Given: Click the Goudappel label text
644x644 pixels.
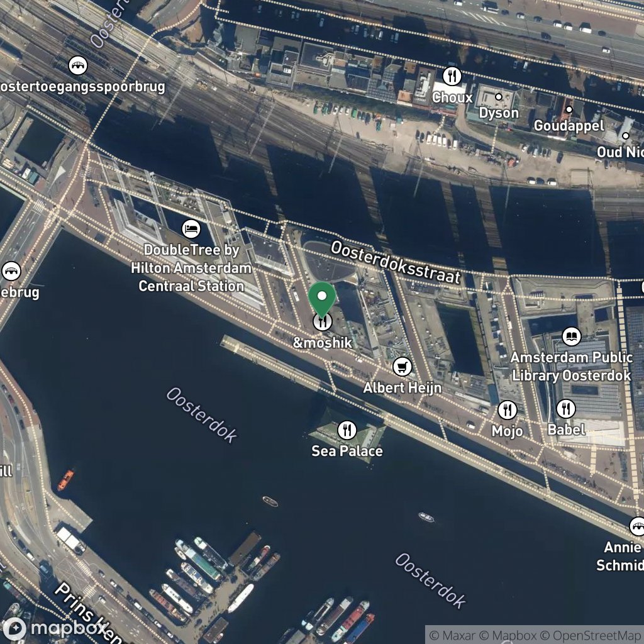Looking at the screenshot, I should coord(569,126).
